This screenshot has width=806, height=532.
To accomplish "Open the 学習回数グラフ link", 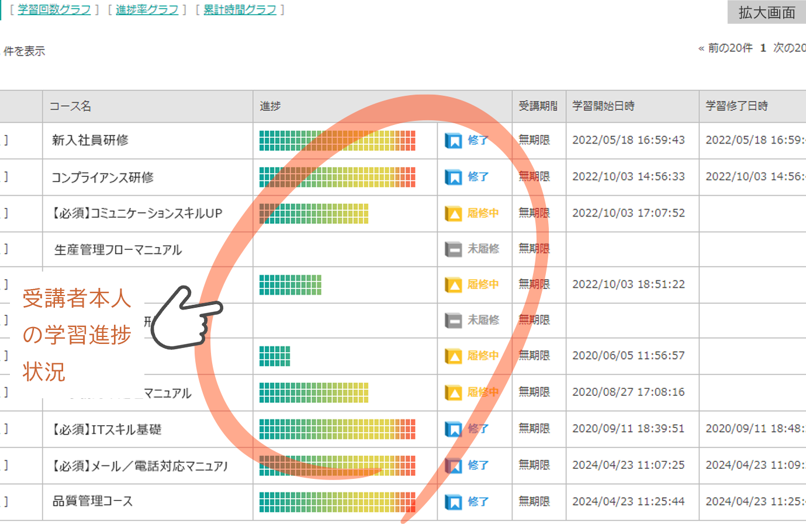I will [x=54, y=10].
